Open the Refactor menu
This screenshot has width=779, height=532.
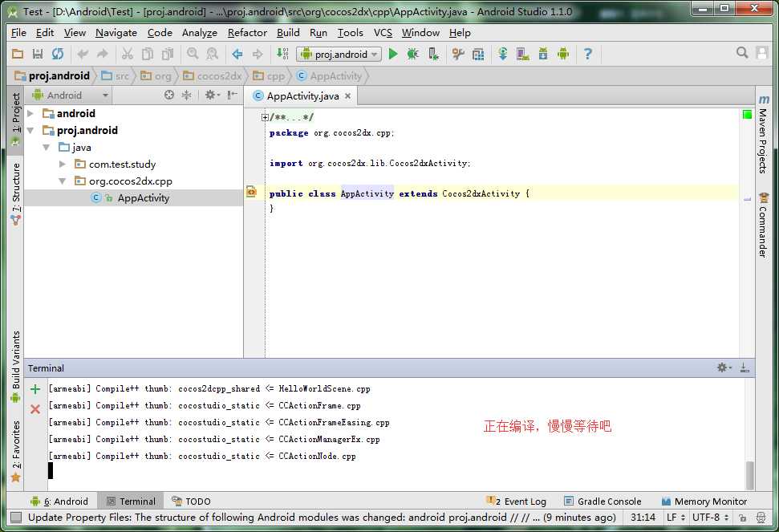247,33
